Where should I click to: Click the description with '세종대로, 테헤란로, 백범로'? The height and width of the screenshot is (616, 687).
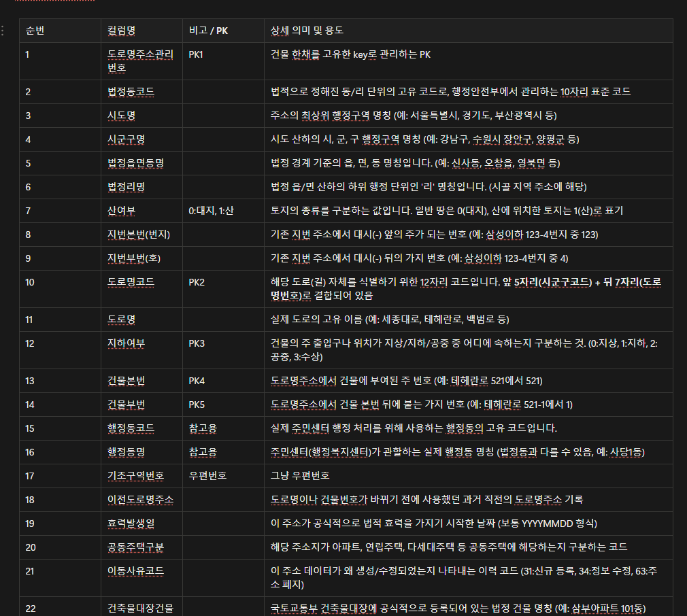pos(469,320)
